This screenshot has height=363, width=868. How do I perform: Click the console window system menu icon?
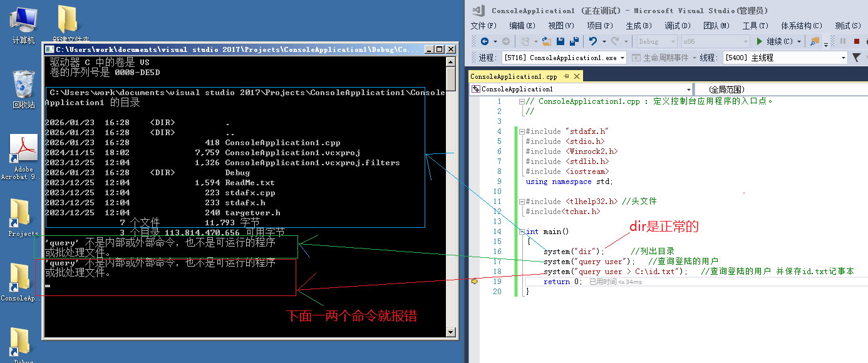tap(49, 49)
